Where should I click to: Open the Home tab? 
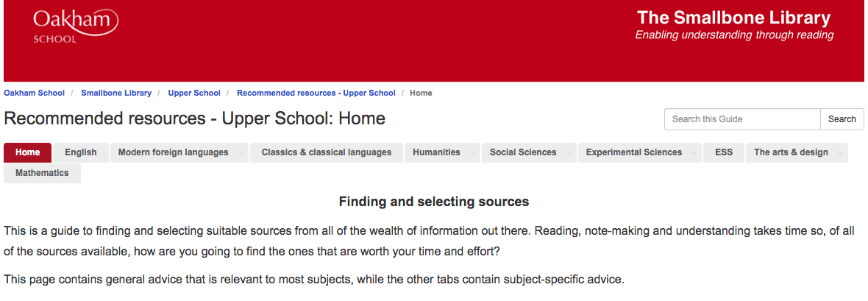click(x=28, y=152)
